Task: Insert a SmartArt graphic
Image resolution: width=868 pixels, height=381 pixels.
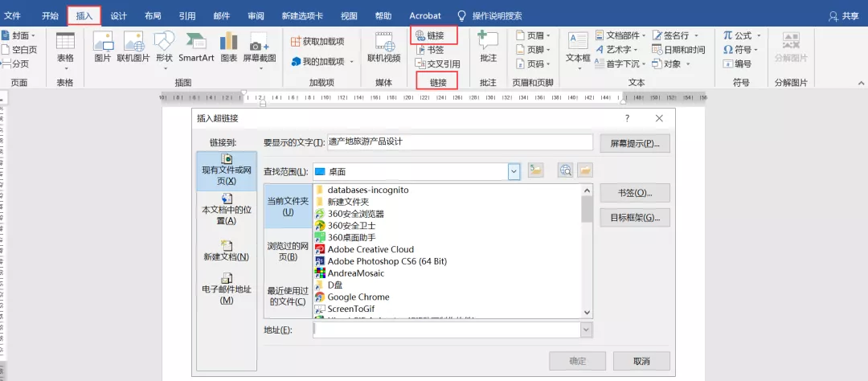Action: pos(196,47)
